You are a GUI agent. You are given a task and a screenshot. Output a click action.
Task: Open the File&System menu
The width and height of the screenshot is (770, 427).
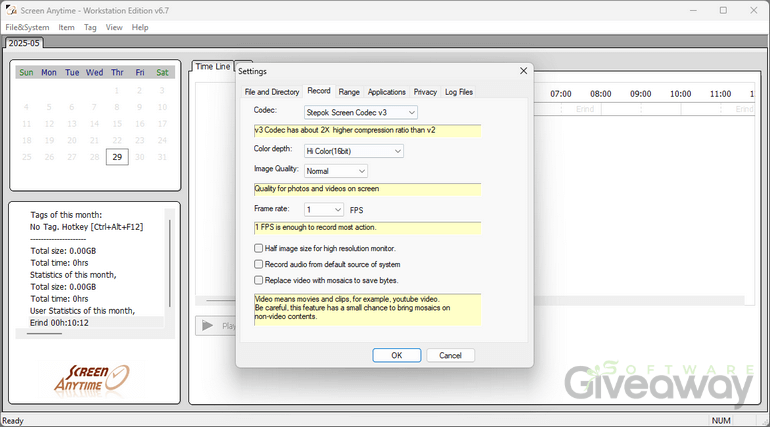point(28,27)
